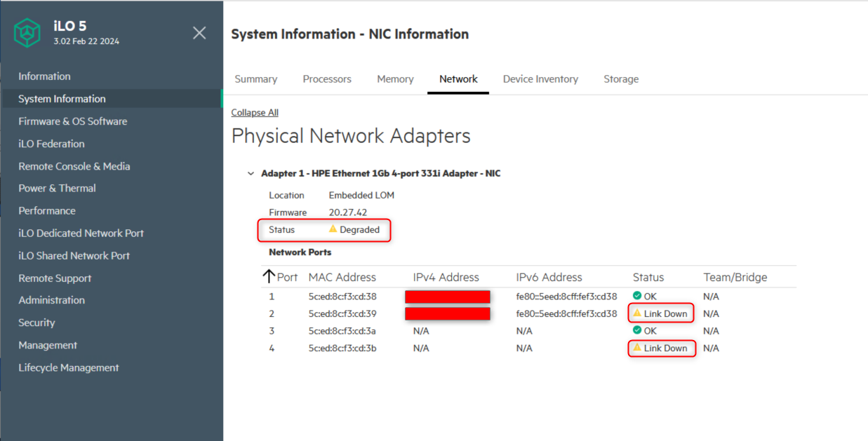868x441 pixels.
Task: Open iLO Shared Network Port
Action: 74,255
